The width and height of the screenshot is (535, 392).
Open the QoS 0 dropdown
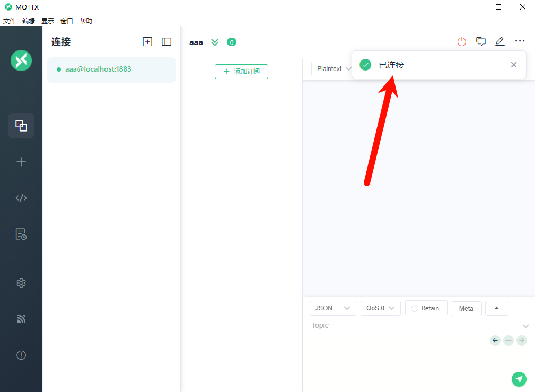[x=381, y=308]
